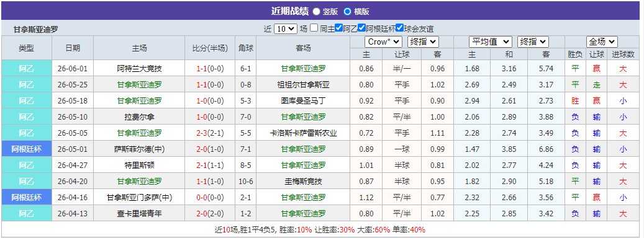Open the Crow* bookmaker dropdown
The height and width of the screenshot is (238, 644).
(383, 42)
